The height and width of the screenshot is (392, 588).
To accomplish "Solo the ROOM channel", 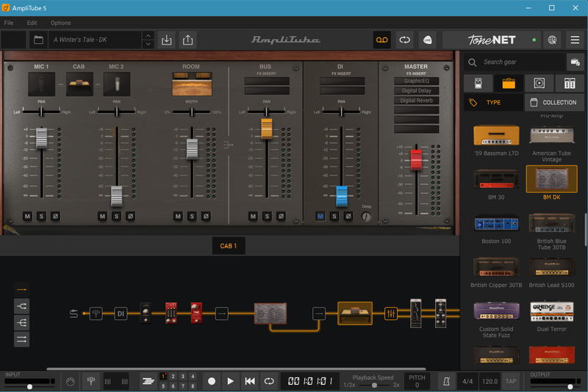I will (192, 216).
